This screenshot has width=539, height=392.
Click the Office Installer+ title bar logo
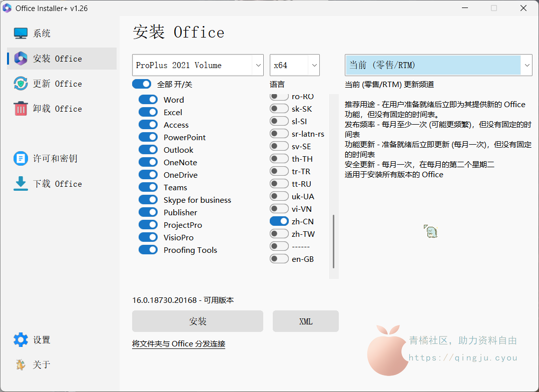pyautogui.click(x=7, y=8)
